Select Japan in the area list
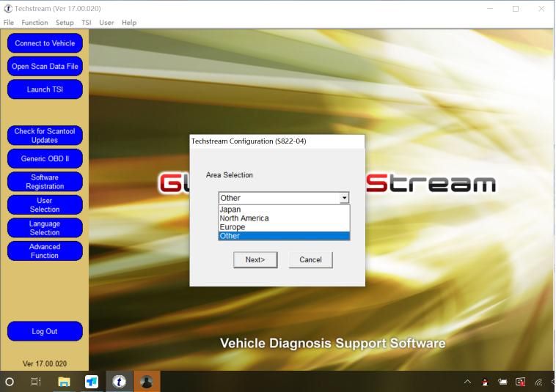Viewport: 556px width, 392px height. click(x=284, y=210)
